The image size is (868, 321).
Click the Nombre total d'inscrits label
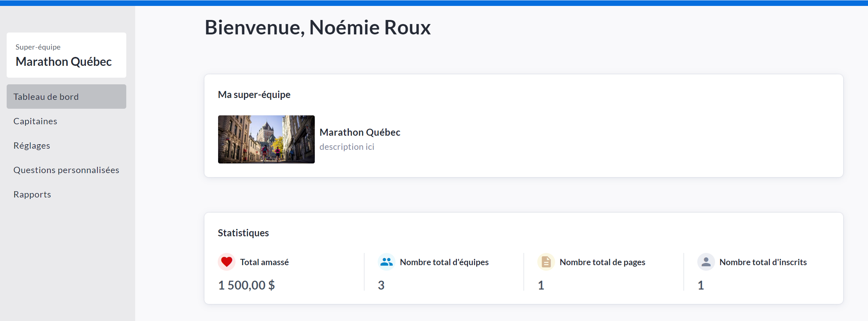[763, 262]
